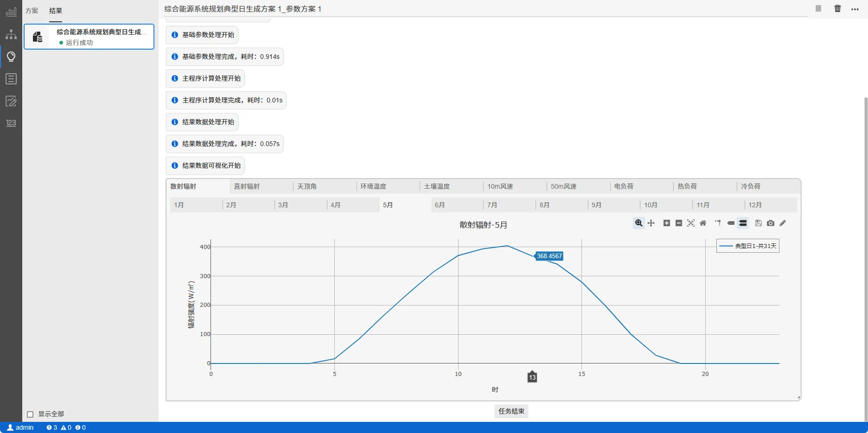Open the 环境温度 tab
This screenshot has width=868, height=433.
pyautogui.click(x=389, y=186)
